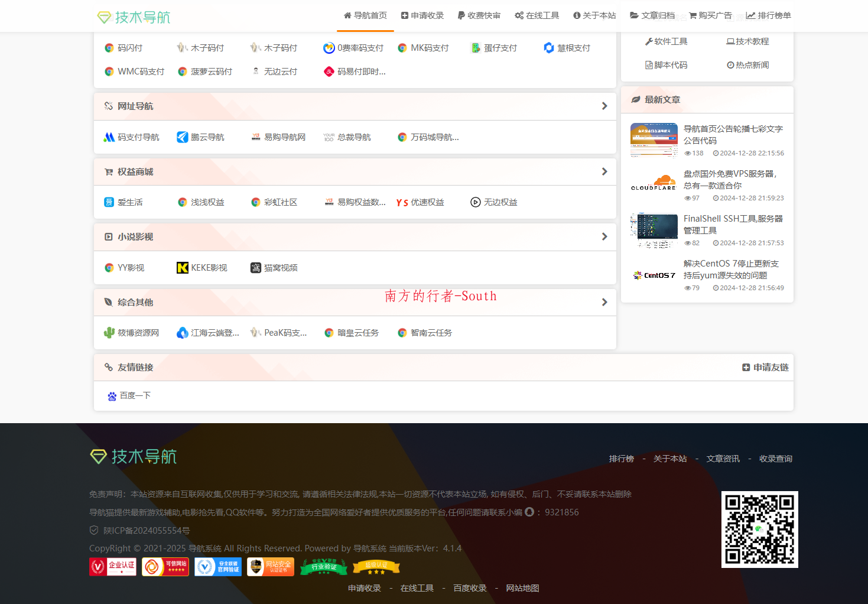Open the 热点新闻 category
The height and width of the screenshot is (604, 868).
[747, 65]
